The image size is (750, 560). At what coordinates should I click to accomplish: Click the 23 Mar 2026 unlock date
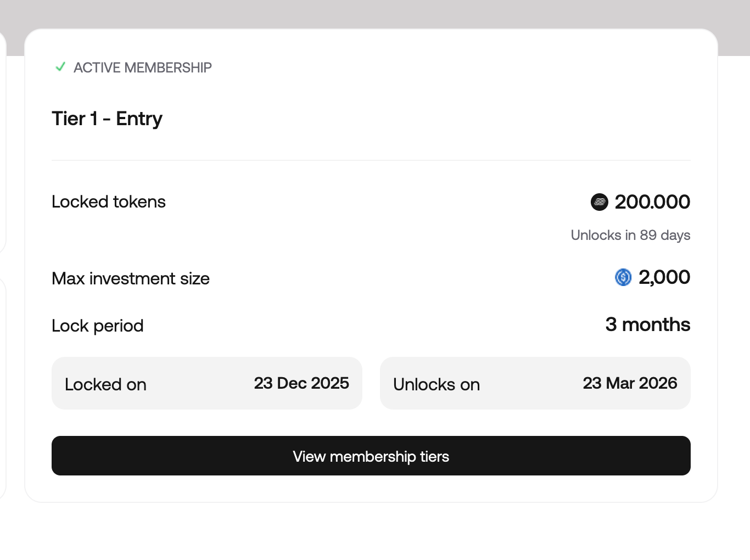[x=630, y=383]
